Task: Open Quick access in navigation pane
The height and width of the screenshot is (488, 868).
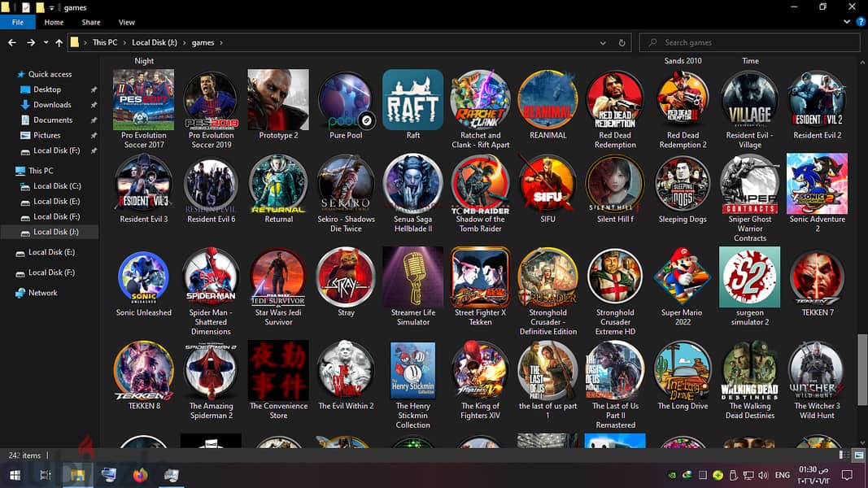Action: point(50,74)
